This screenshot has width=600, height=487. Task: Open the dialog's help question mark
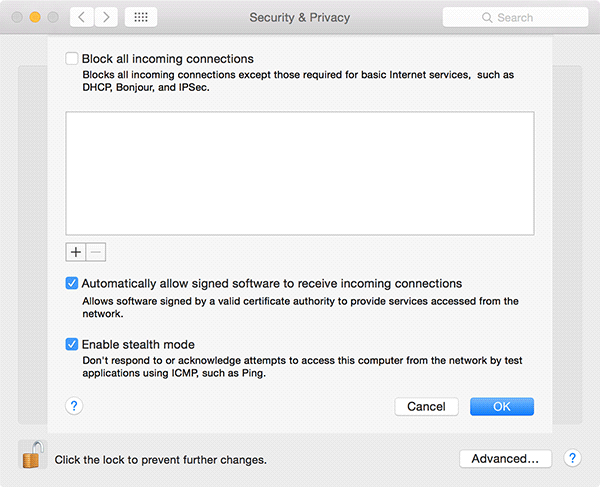[x=74, y=406]
